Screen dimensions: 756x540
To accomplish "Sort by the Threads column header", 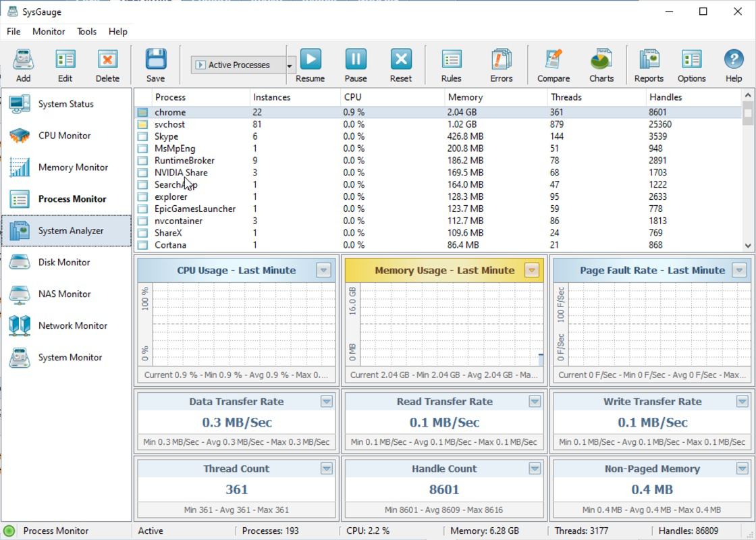I will [x=597, y=97].
